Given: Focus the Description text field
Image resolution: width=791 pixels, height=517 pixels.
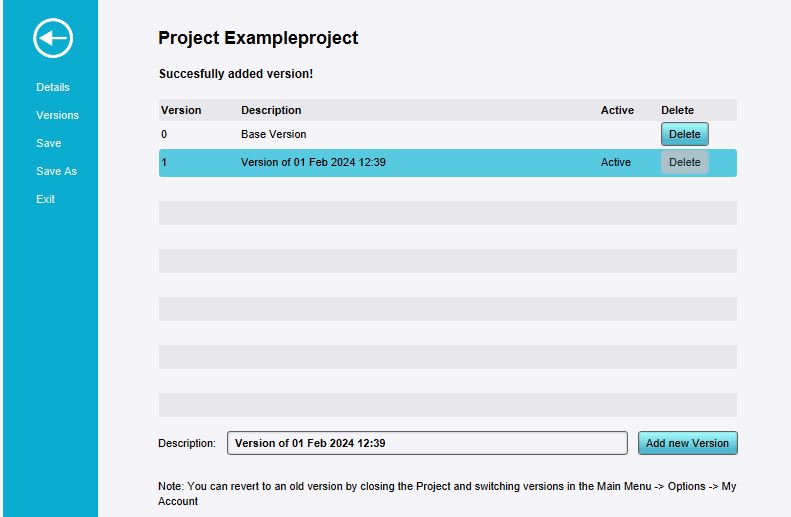Looking at the screenshot, I should (427, 443).
